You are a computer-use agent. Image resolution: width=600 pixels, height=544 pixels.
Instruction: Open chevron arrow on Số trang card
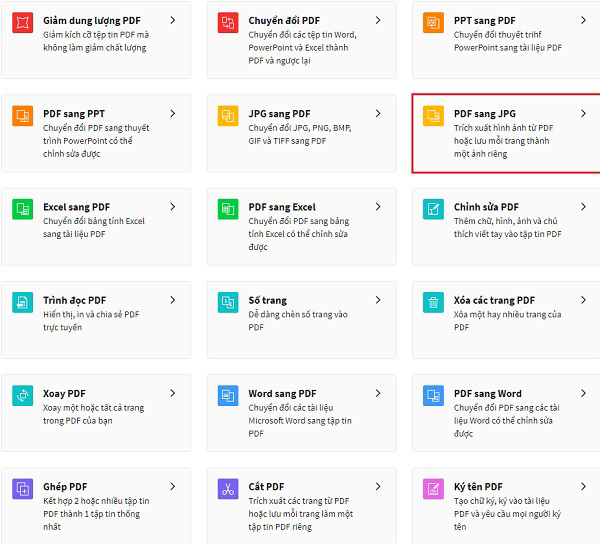(378, 300)
